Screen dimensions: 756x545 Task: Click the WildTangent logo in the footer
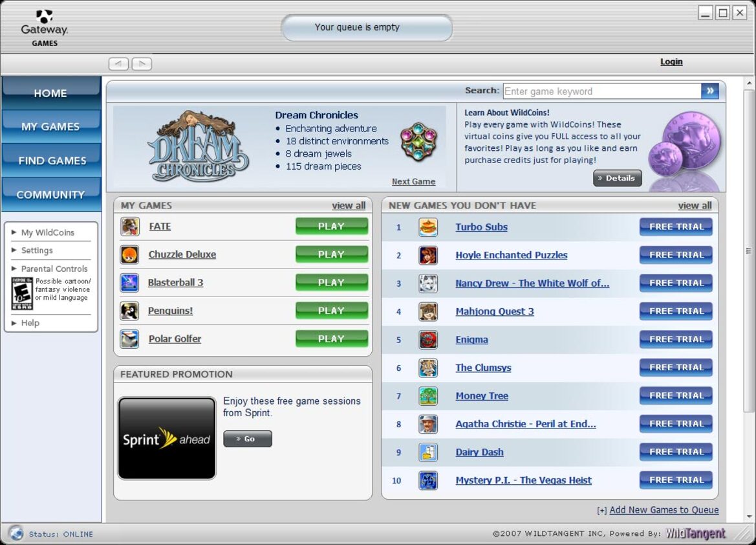695,533
